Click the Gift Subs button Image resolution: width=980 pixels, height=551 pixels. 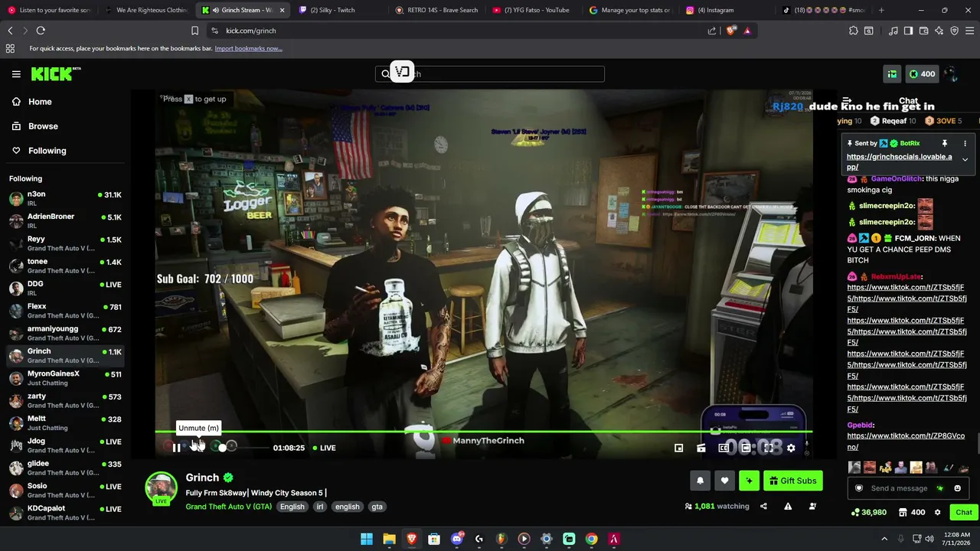(793, 481)
